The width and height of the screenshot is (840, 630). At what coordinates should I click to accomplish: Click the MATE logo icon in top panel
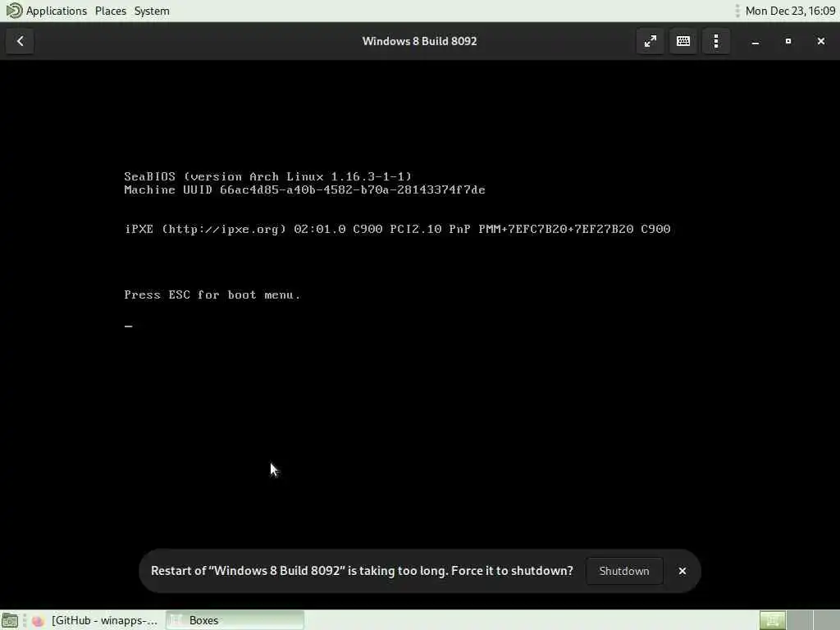[x=14, y=11]
